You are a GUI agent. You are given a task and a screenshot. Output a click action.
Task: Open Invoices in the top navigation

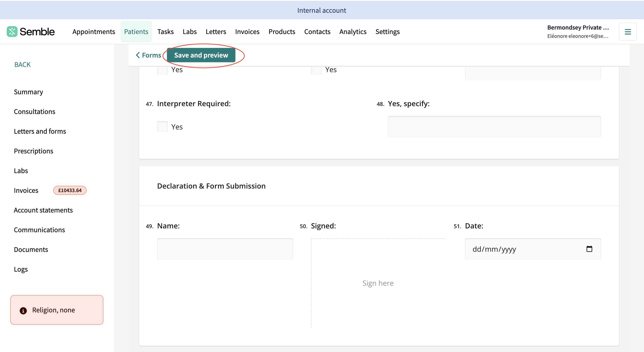(247, 32)
